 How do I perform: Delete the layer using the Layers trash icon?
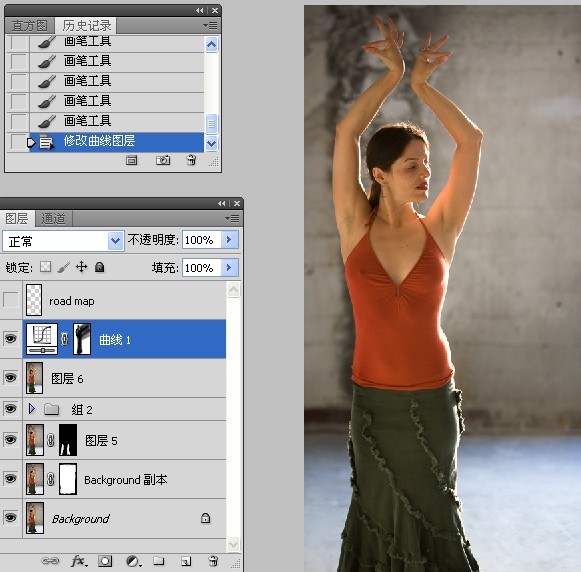click(213, 561)
